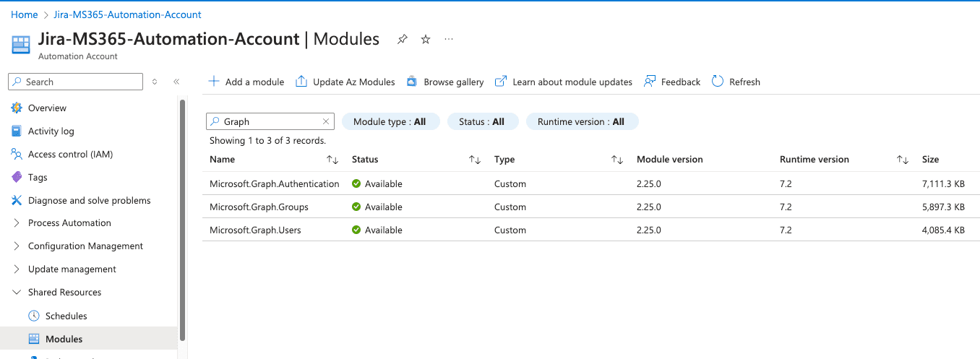Open Learn about module updates link
Image resolution: width=980 pixels, height=359 pixels.
coord(564,82)
